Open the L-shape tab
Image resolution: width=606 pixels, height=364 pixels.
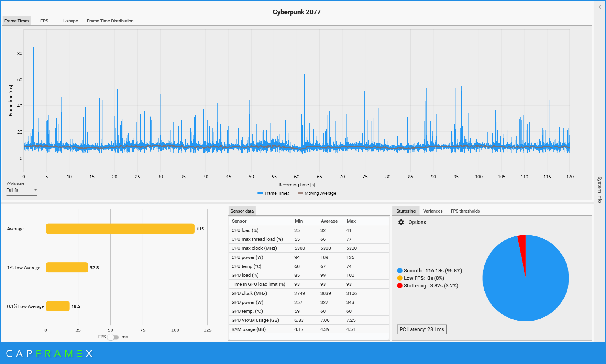click(70, 21)
